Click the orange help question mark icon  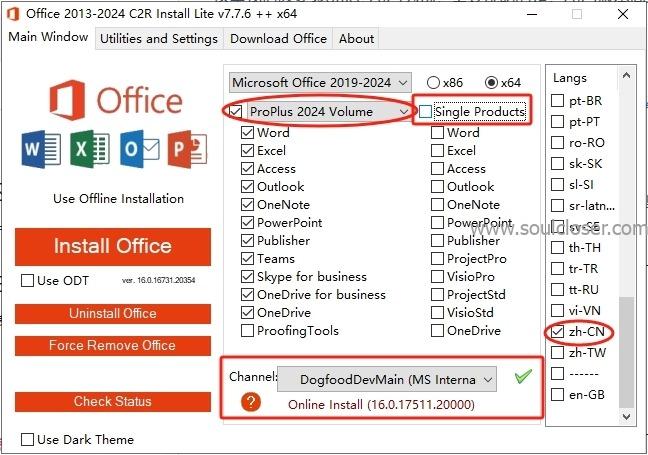(x=251, y=402)
